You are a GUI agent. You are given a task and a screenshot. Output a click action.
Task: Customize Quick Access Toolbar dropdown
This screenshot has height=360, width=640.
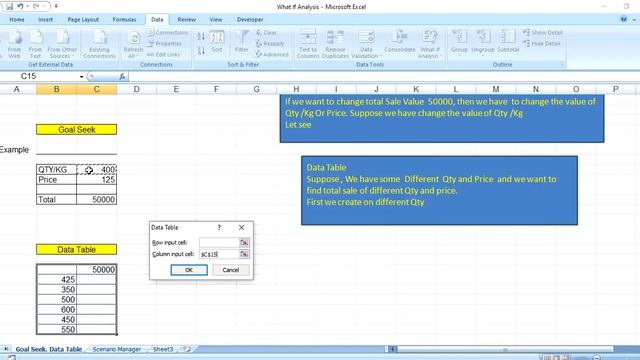56,7
